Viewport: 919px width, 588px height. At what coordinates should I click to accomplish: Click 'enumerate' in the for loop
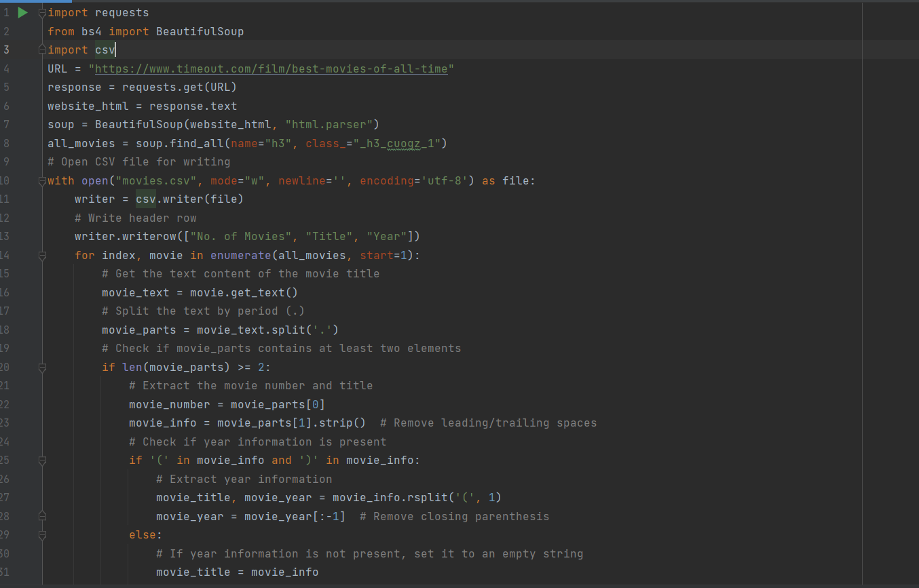click(241, 255)
